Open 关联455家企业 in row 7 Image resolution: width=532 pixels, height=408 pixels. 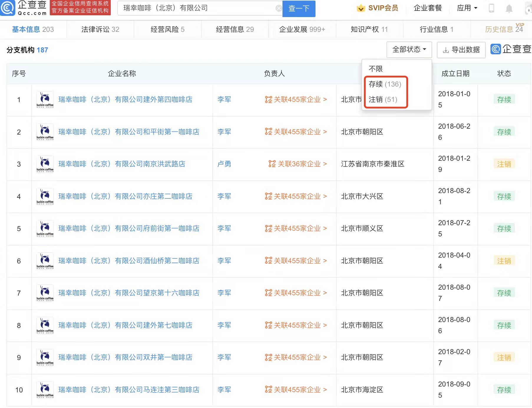(296, 293)
